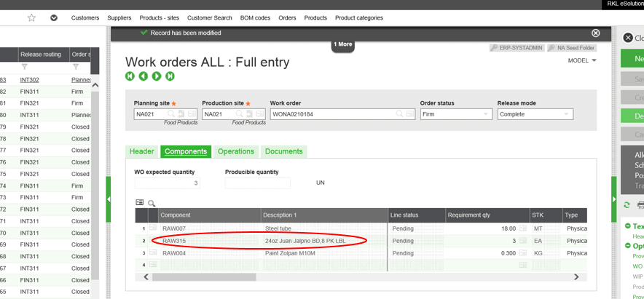Open Production site actions card icon

[x=260, y=114]
